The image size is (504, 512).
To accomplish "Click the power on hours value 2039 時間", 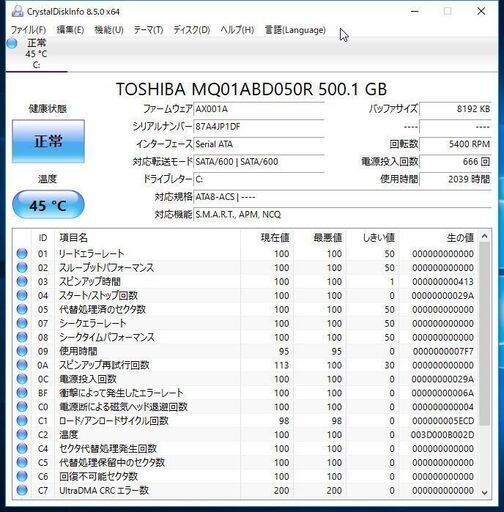I will click(455, 180).
